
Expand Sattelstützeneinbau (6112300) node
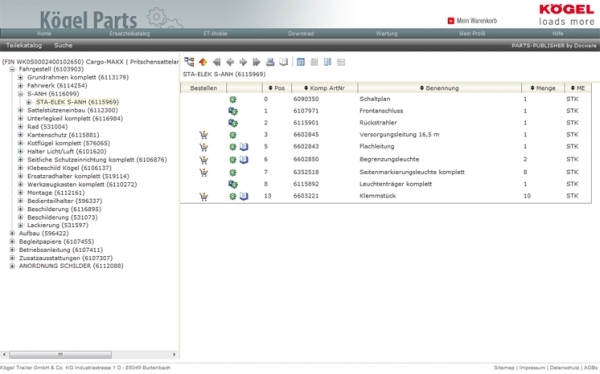(x=21, y=110)
